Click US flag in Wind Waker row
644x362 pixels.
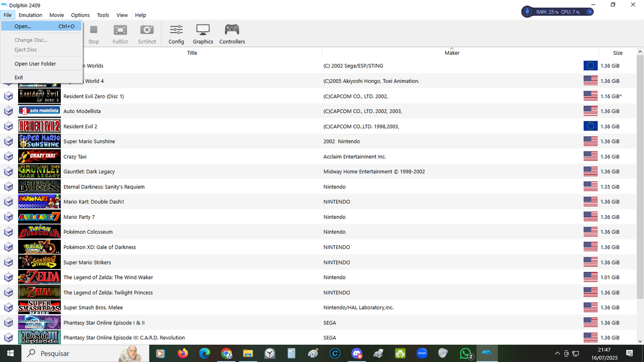click(591, 277)
